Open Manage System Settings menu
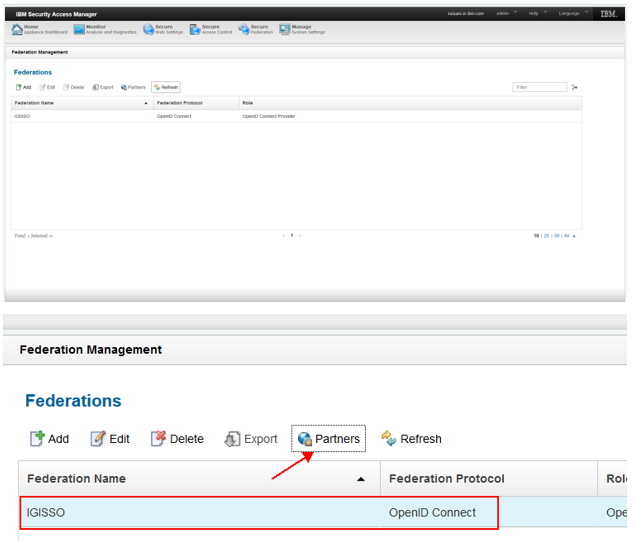 pyautogui.click(x=302, y=29)
